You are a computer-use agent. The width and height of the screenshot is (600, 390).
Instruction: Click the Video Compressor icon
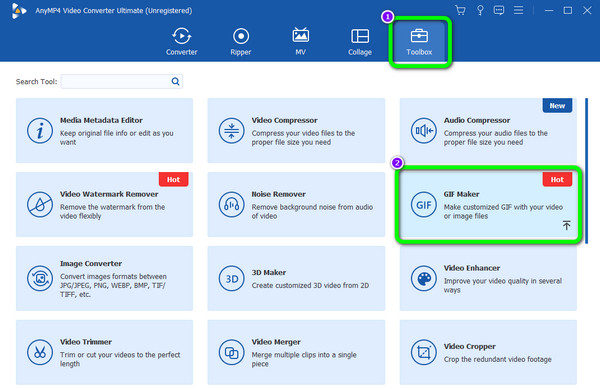pyautogui.click(x=232, y=131)
